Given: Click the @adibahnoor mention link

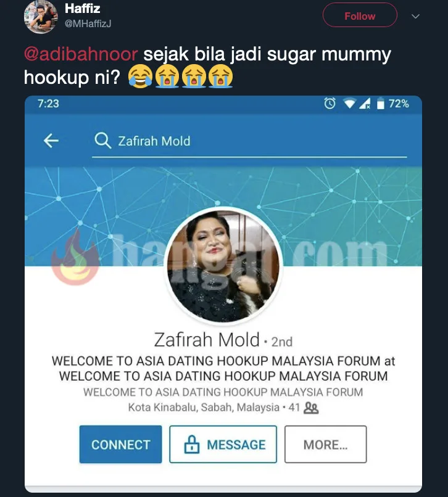Looking at the screenshot, I should [81, 54].
